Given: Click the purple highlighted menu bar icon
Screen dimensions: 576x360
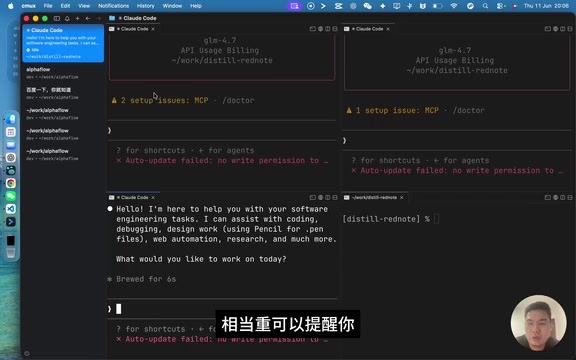Looking at the screenshot, I should point(294,6).
